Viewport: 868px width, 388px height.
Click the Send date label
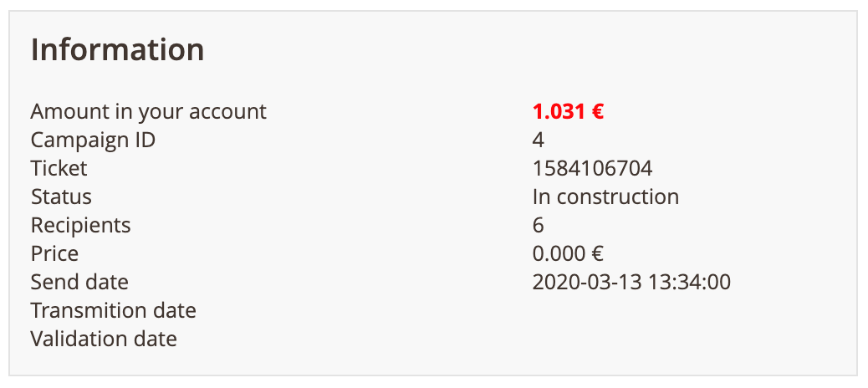click(79, 283)
